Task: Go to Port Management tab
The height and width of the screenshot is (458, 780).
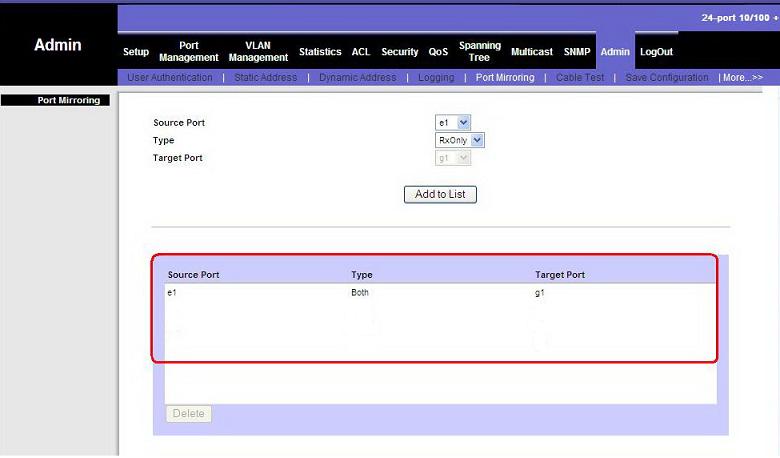Action: pyautogui.click(x=188, y=52)
